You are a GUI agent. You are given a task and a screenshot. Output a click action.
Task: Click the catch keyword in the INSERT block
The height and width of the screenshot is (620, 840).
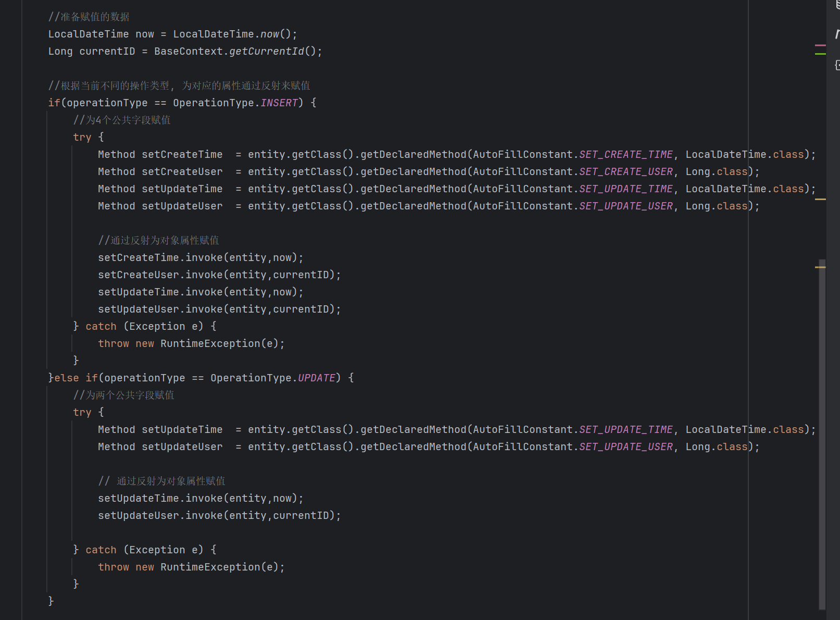[x=101, y=326]
